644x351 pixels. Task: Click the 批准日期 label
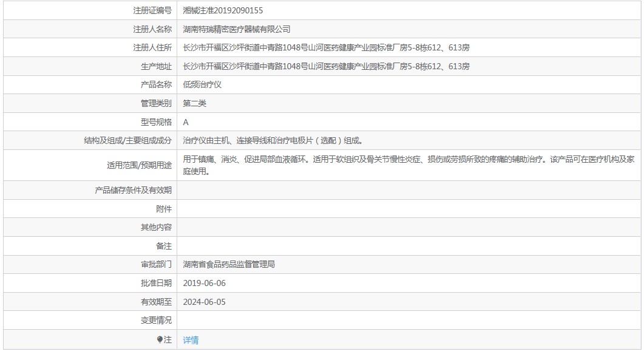[x=156, y=283]
